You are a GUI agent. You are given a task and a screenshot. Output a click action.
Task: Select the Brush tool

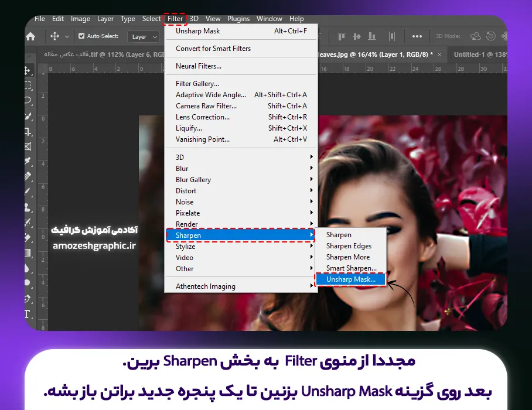(x=28, y=192)
